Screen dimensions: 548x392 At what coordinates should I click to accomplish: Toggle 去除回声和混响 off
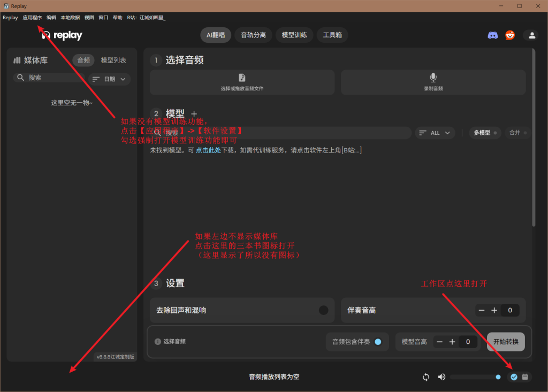click(323, 310)
